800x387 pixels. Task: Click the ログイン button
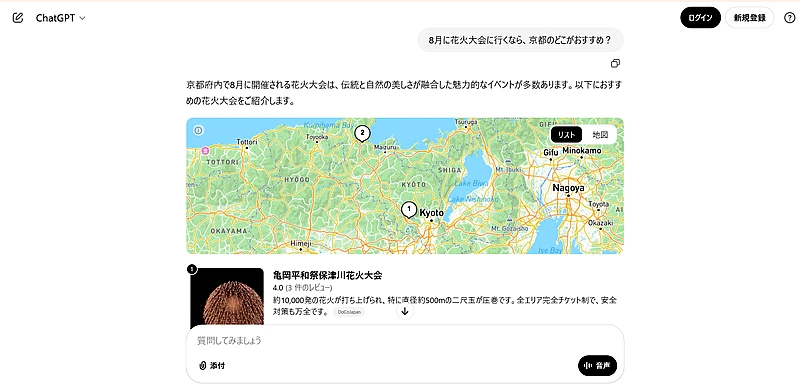pyautogui.click(x=700, y=18)
